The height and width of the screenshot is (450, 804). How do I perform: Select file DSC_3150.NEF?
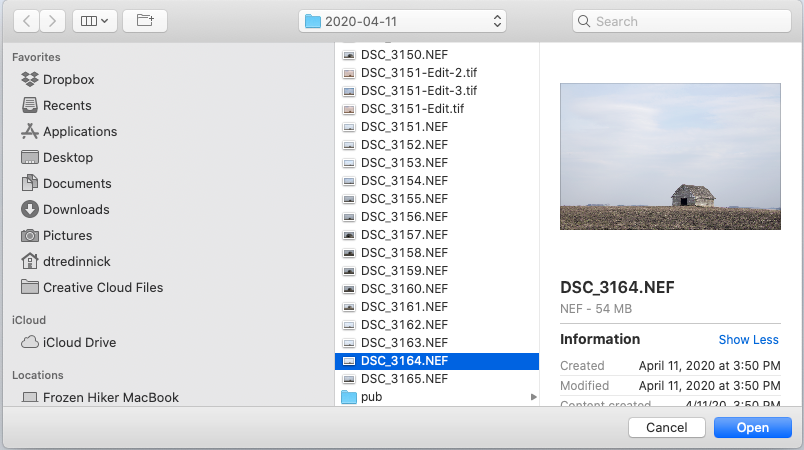(437, 55)
